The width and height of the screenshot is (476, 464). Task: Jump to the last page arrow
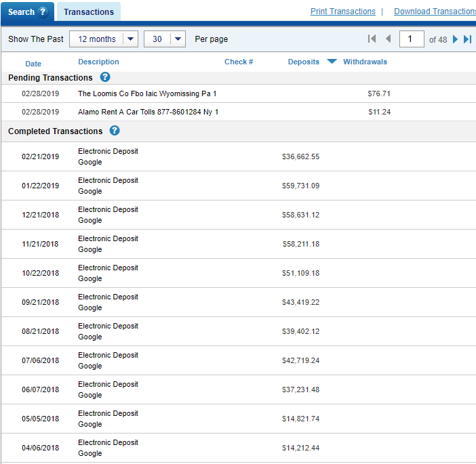tap(467, 39)
